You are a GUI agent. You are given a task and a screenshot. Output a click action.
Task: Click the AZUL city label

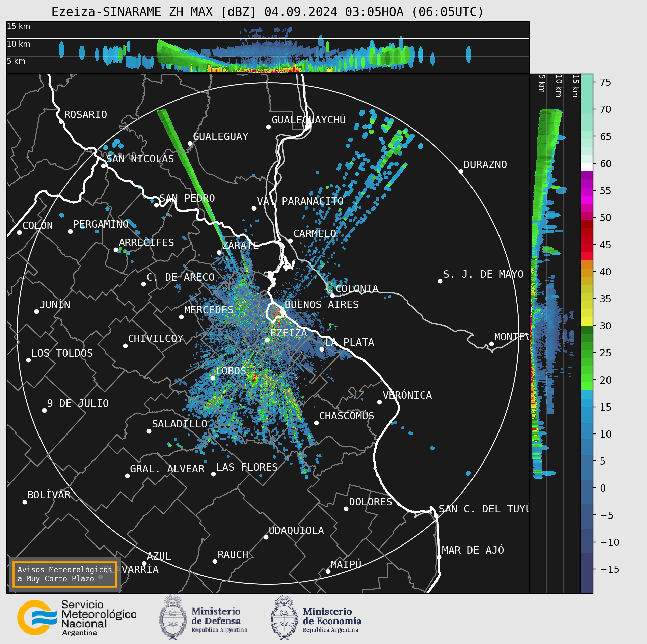click(159, 556)
